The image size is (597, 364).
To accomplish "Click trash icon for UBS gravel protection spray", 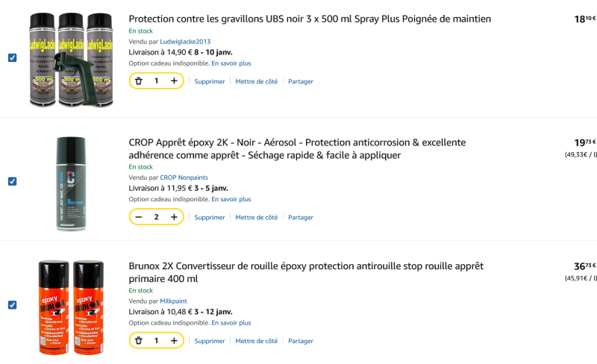I will 139,81.
